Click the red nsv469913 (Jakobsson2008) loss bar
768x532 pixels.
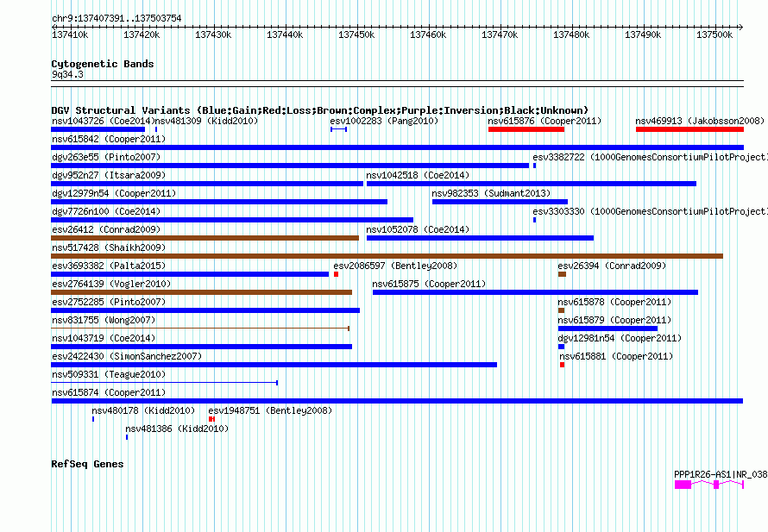coord(689,129)
